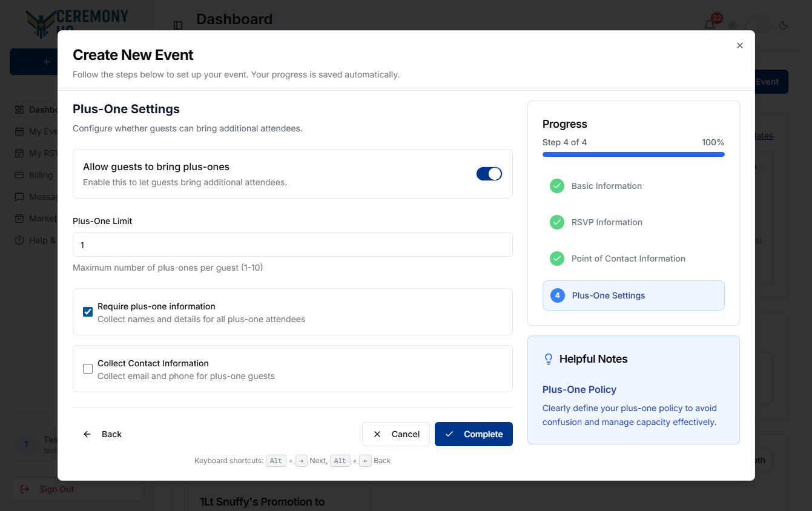
Task: Turn off Allow guests to bring plus-ones
Action: click(489, 174)
